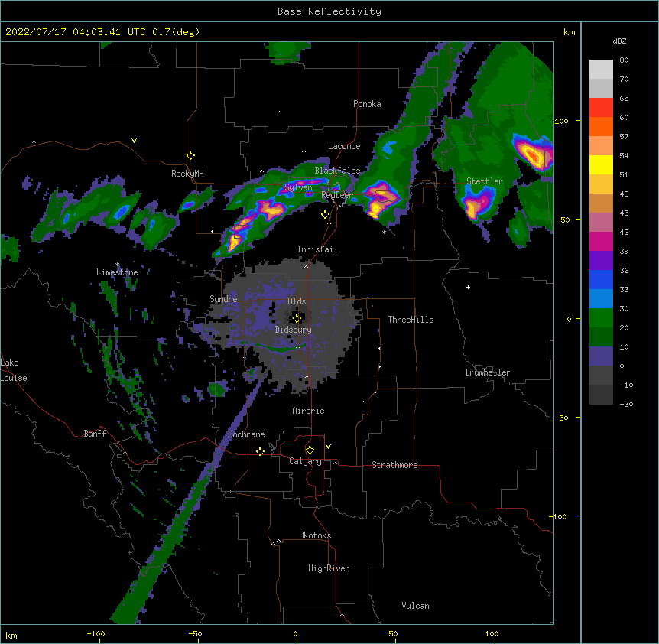Click the HighRiver city label
659x644 pixels.
pyautogui.click(x=329, y=568)
